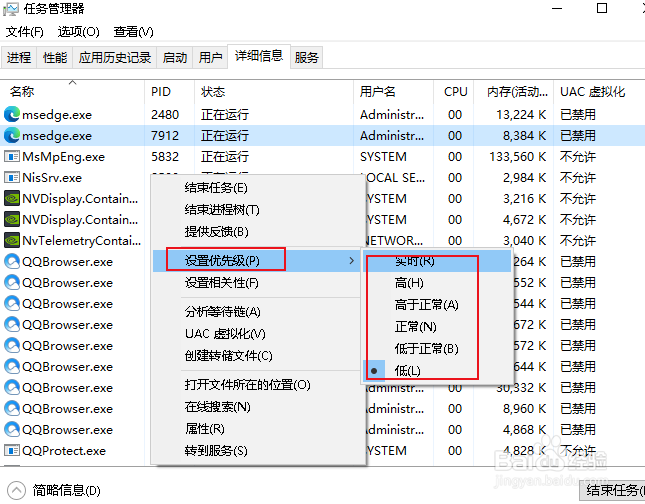645x504 pixels.
Task: Click memory value 8,960 K
Action: [524, 409]
